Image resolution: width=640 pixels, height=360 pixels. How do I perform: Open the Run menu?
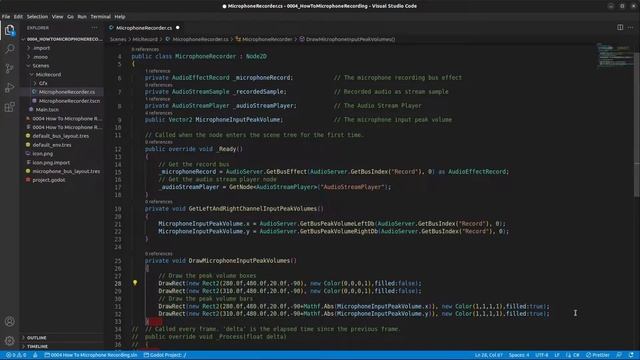(82, 17)
